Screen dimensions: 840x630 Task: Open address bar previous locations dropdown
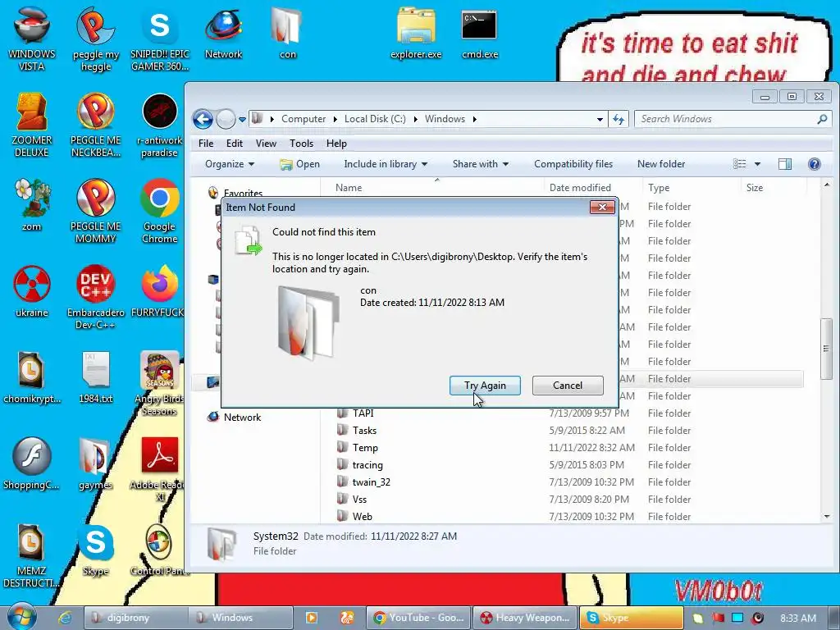click(x=600, y=120)
